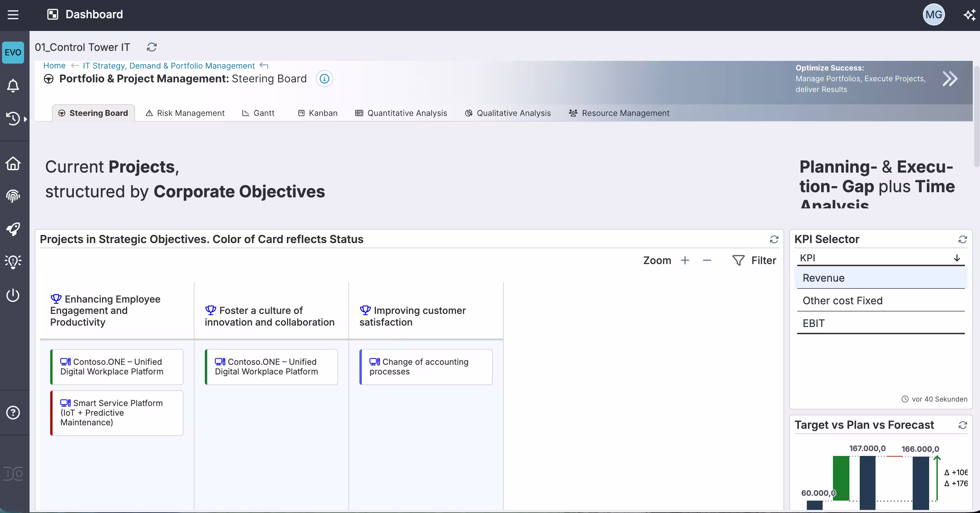
Task: Open notifications via the bell icon
Action: [13, 86]
